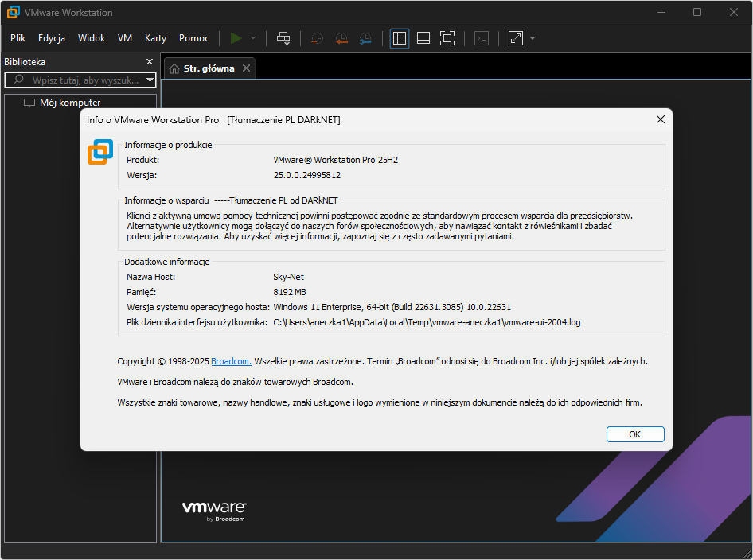The width and height of the screenshot is (753, 560).
Task: Click the manage snapshots toolbar icon
Action: pyautogui.click(x=365, y=38)
